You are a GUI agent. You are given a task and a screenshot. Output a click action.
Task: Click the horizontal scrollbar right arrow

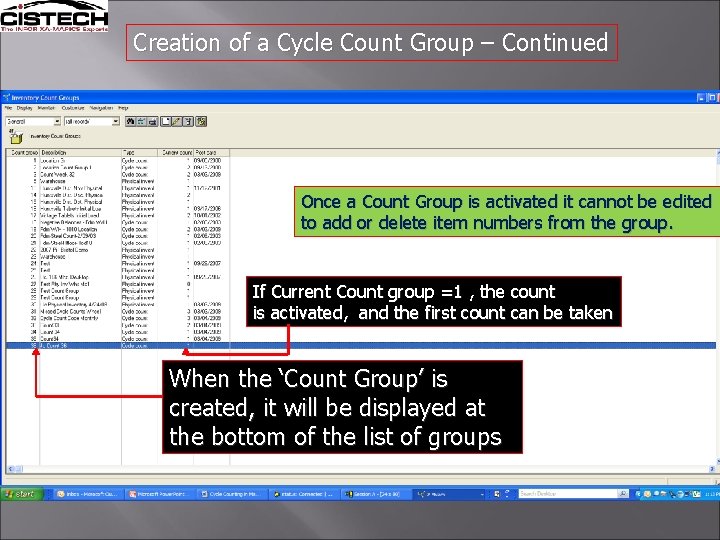712,469
